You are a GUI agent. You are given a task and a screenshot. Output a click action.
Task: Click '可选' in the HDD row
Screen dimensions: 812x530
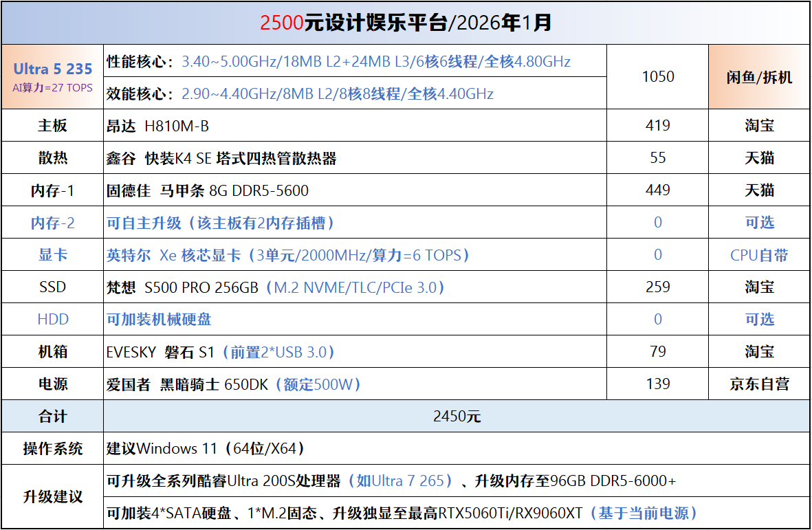pos(759,320)
